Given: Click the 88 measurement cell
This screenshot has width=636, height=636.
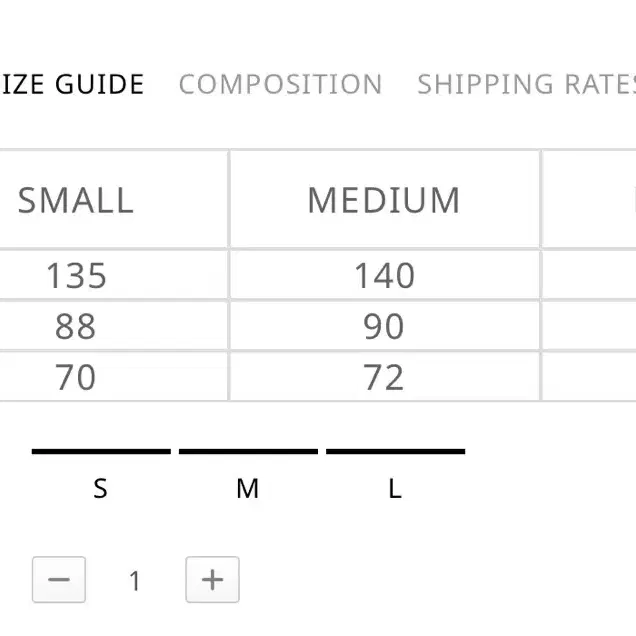Looking at the screenshot, I should pyautogui.click(x=76, y=326).
